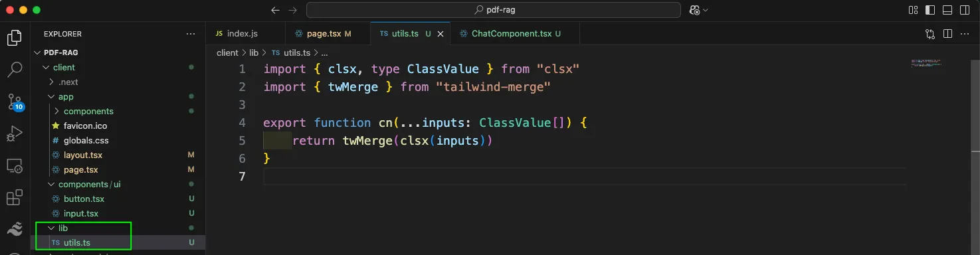
Task: Go back using the left arrow
Action: 276,10
